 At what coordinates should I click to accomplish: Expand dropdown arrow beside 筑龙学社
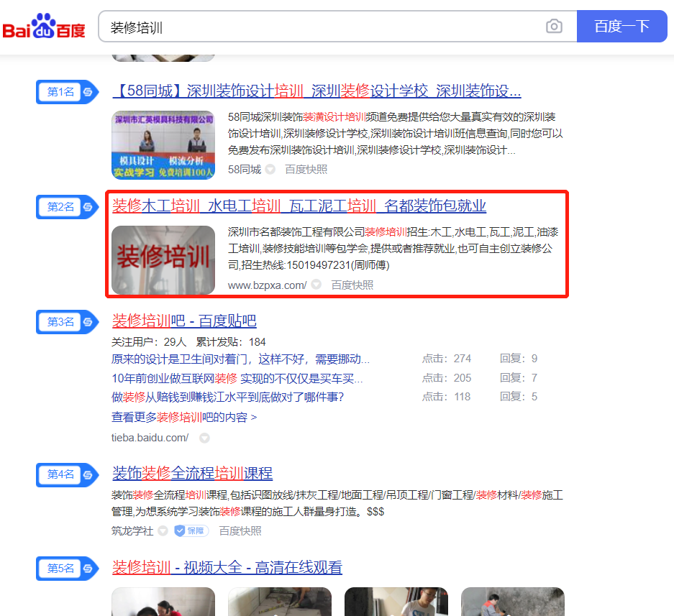tap(163, 531)
